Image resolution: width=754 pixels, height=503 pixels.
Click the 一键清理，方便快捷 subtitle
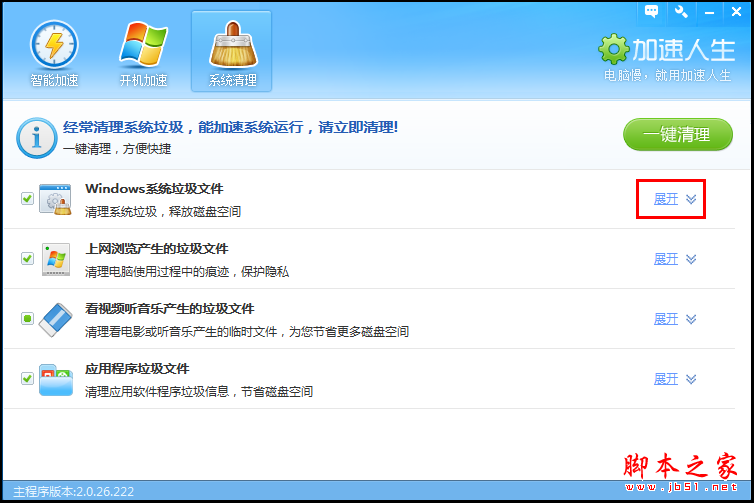pyautogui.click(x=117, y=149)
